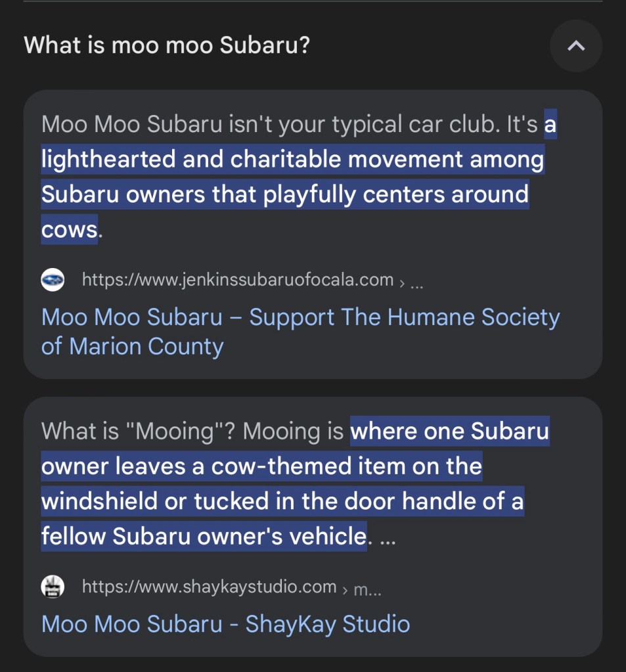Click highlighted "fellow Subaru owner's vehicle" text
This screenshot has height=672, width=626.
click(204, 536)
